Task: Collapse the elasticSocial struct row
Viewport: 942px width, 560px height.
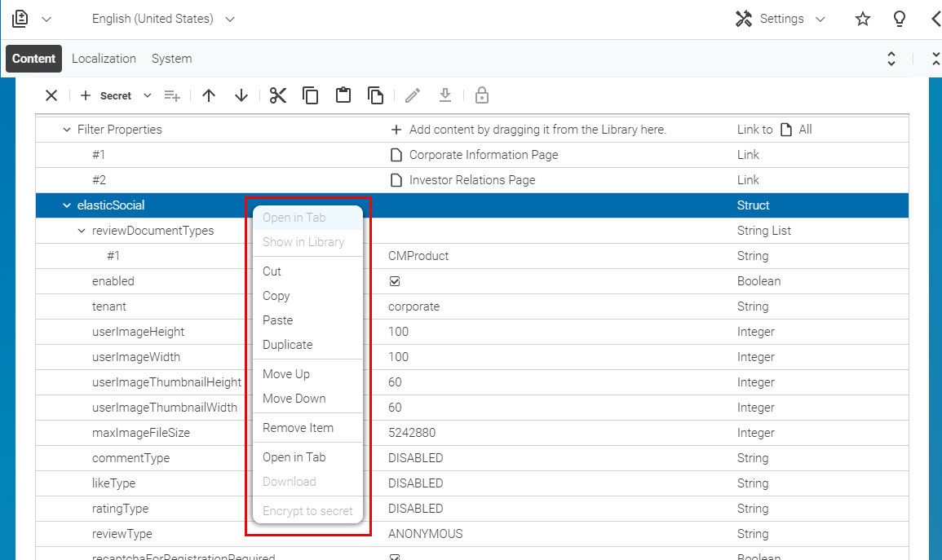Action: 66,205
